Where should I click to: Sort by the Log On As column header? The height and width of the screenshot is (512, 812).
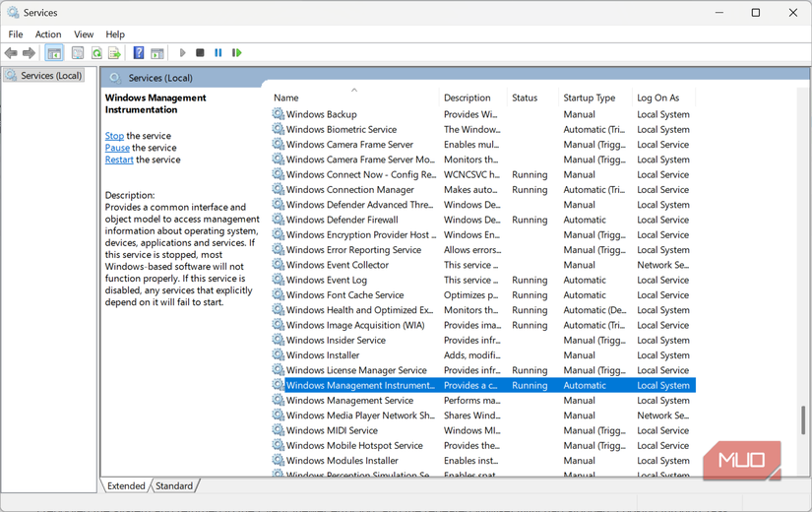(664, 97)
